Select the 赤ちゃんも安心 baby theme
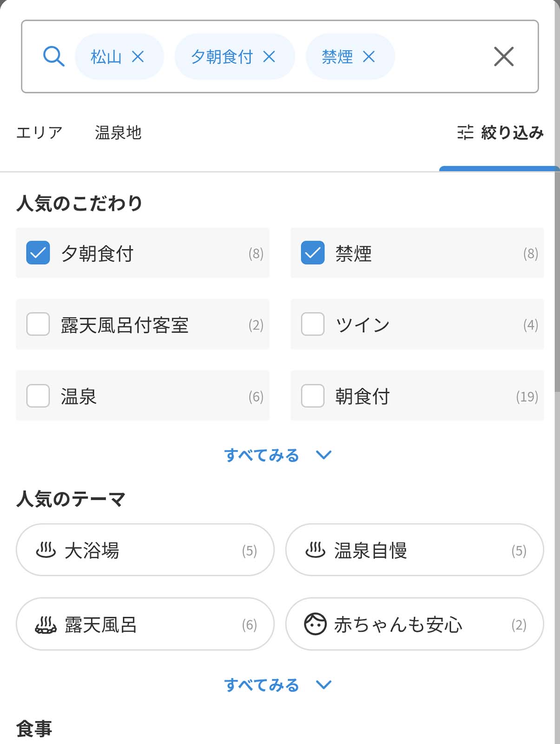This screenshot has width=560, height=744. (415, 624)
